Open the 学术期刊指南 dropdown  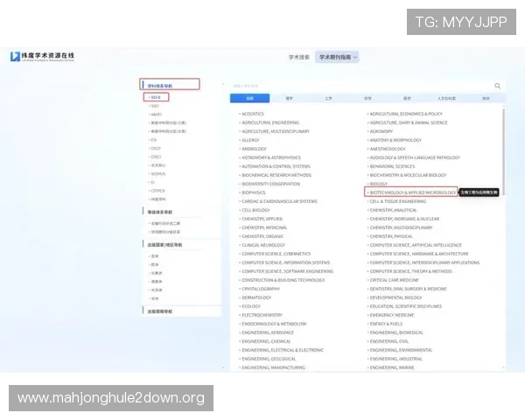[x=337, y=57]
